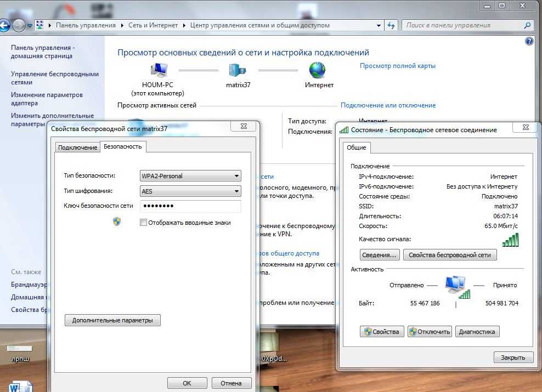The image size is (542, 392).
Task: Click Панель управления breadcrumb
Action: (86, 25)
